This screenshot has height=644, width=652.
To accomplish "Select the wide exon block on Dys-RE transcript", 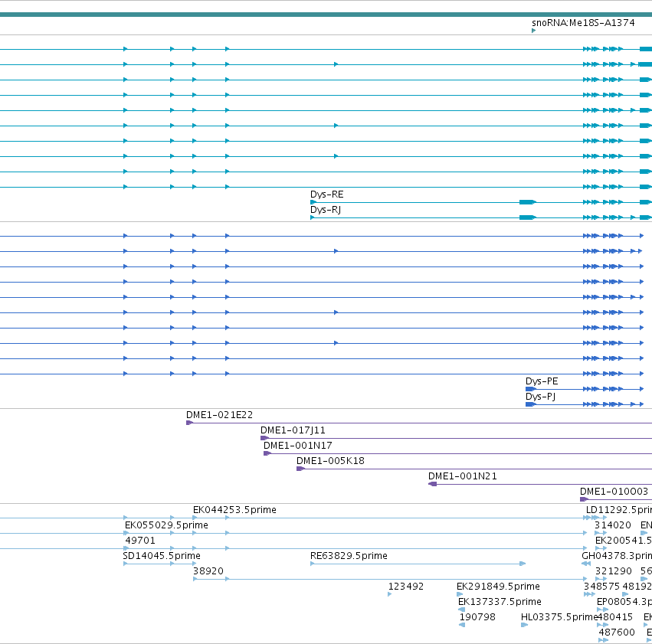I will (x=528, y=202).
